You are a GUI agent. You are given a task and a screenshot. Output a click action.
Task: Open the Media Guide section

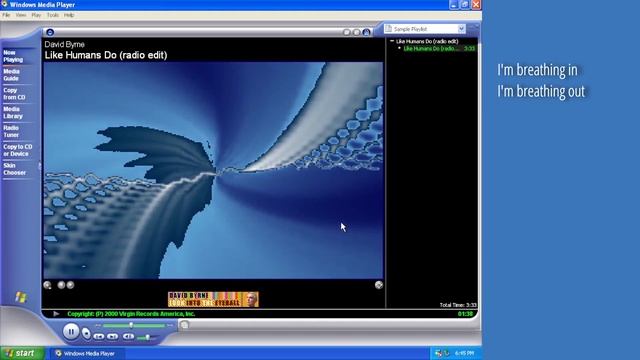click(x=11, y=75)
